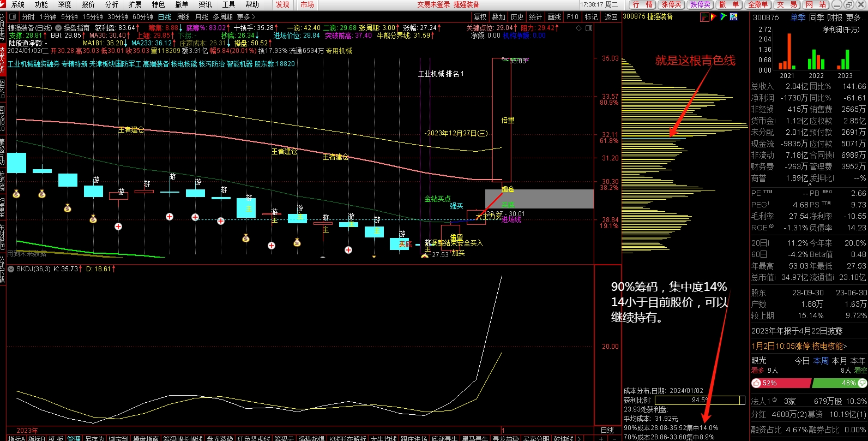
Task: Click the 交易未登录 status text
Action: click(435, 4)
